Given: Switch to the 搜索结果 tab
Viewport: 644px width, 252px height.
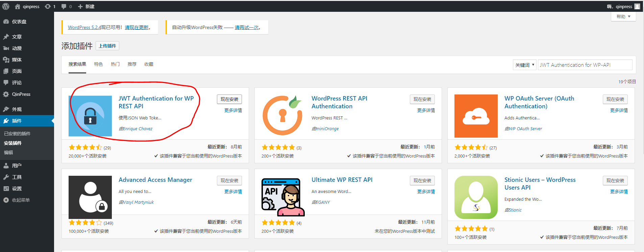Looking at the screenshot, I should click(77, 64).
